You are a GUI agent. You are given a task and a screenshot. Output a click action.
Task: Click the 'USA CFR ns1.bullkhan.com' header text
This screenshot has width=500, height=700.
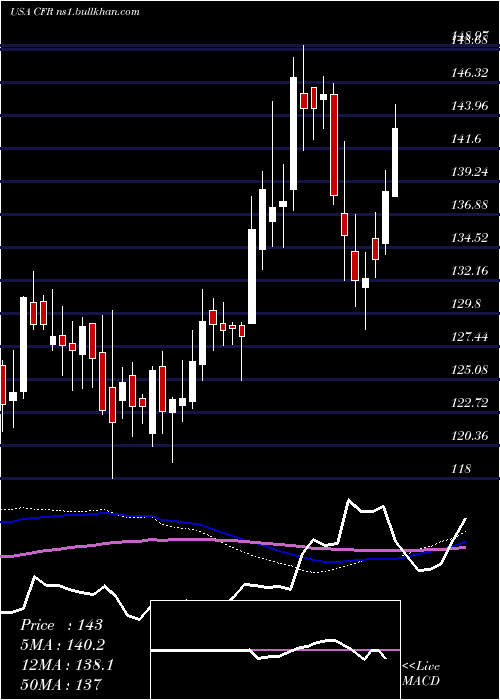[x=74, y=12]
